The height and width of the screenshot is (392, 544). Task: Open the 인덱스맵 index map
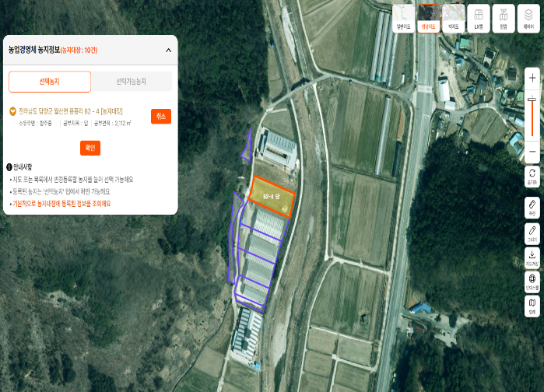pos(532,282)
